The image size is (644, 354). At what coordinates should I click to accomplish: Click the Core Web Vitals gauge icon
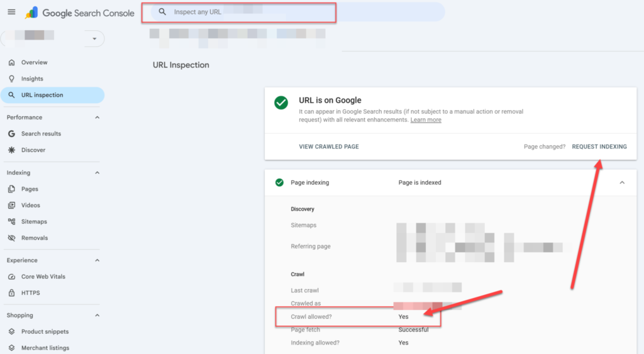point(11,277)
